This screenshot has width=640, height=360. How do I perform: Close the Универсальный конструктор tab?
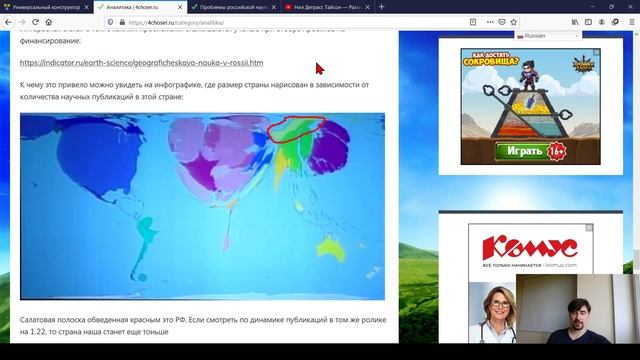pos(86,7)
